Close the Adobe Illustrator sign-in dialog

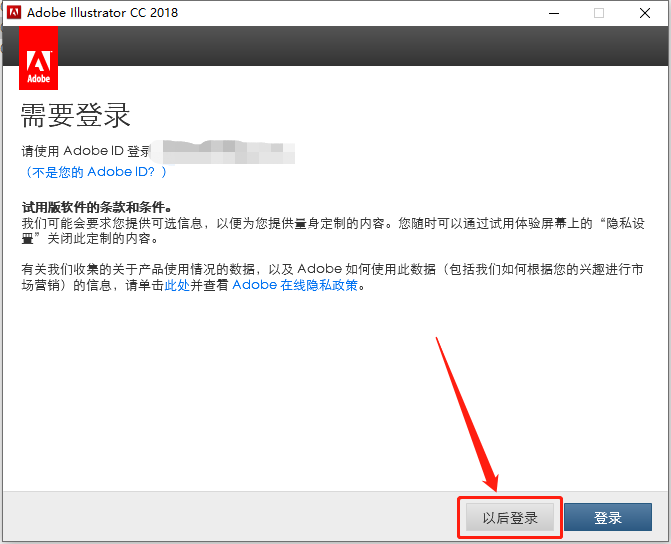(x=644, y=13)
